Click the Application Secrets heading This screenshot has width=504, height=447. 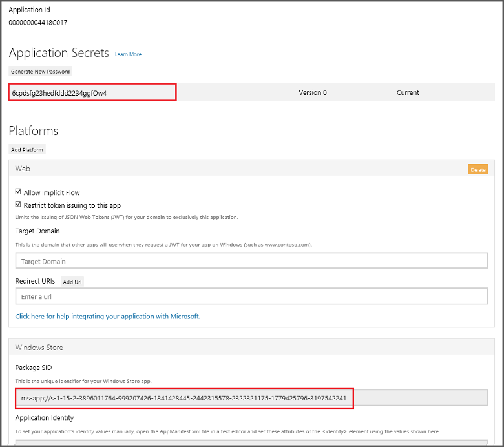[x=59, y=53]
